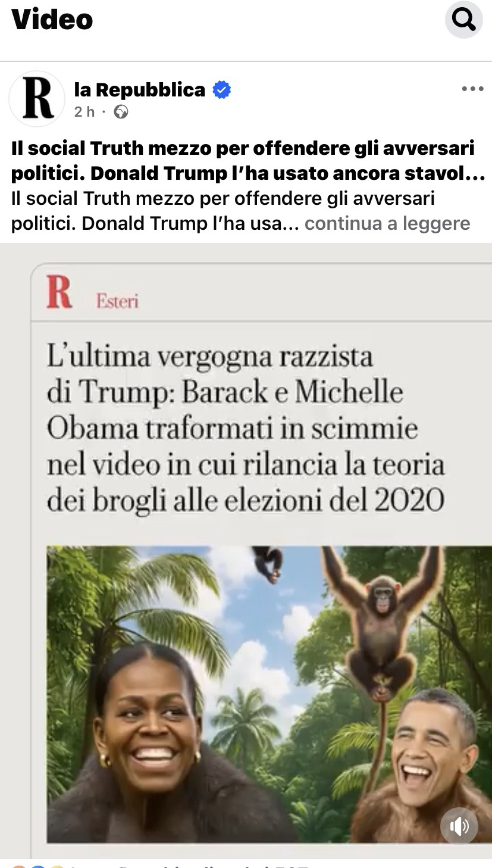Expand post text via 'continua a leggere'
Viewport: 492px width, 868px height.
[x=387, y=224]
